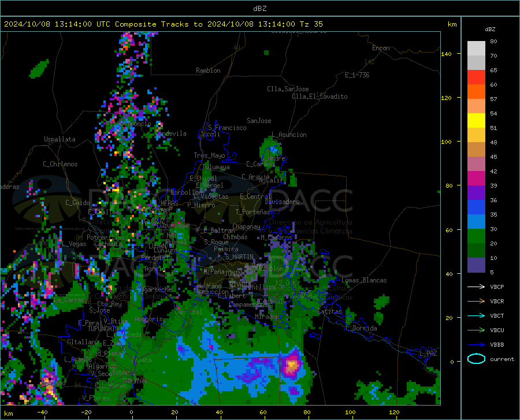
Task: Click the SanJose place label below Clla.SanJose
Action: coord(259,121)
